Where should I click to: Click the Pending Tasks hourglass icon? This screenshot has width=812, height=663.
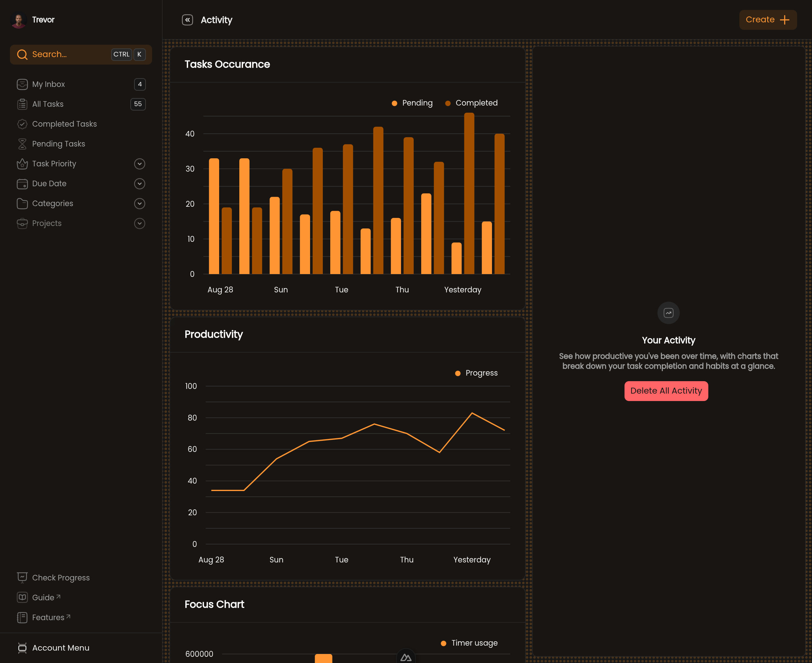(x=22, y=144)
